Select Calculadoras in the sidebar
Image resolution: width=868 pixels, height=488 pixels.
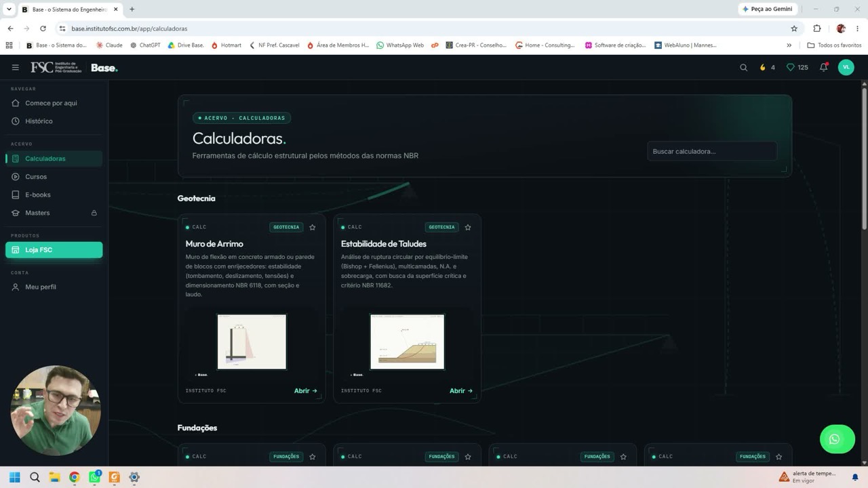click(x=54, y=159)
